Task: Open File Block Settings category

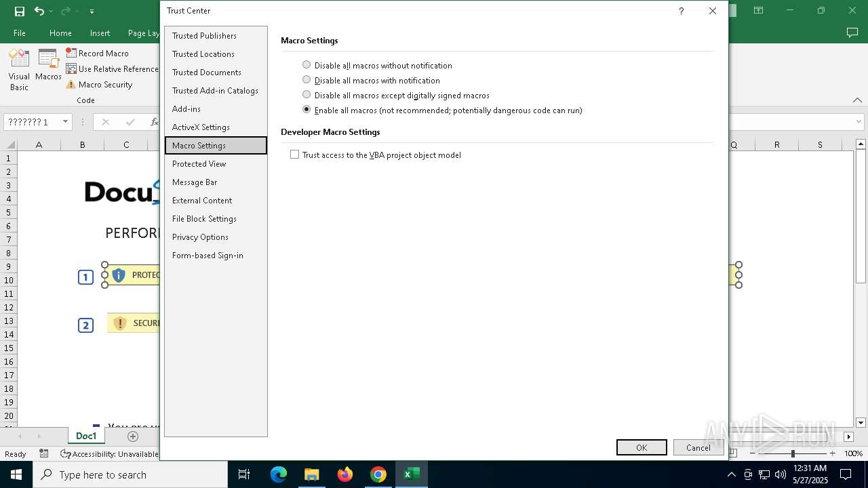Action: (216, 218)
